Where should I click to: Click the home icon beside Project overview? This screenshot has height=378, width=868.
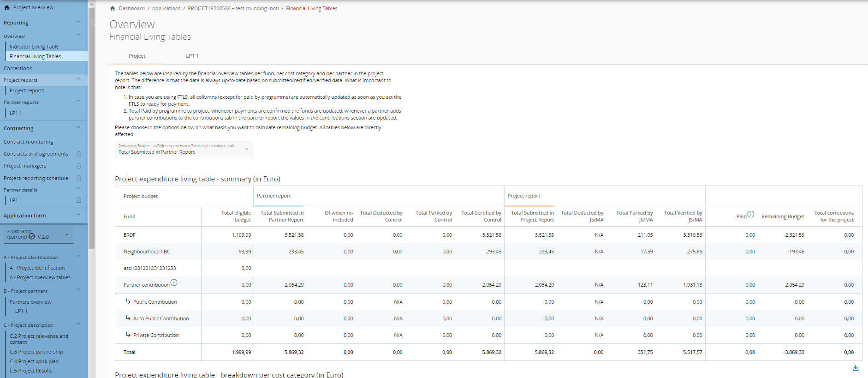tap(6, 7)
